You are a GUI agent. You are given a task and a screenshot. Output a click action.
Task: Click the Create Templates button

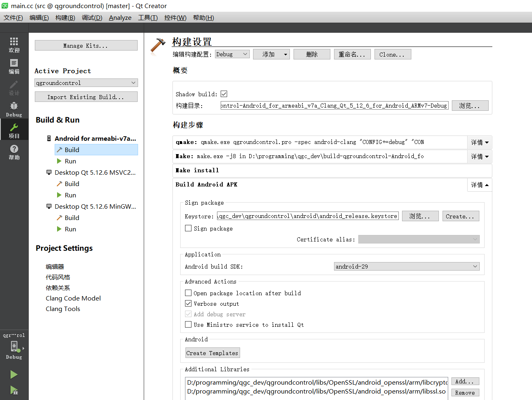tap(212, 352)
